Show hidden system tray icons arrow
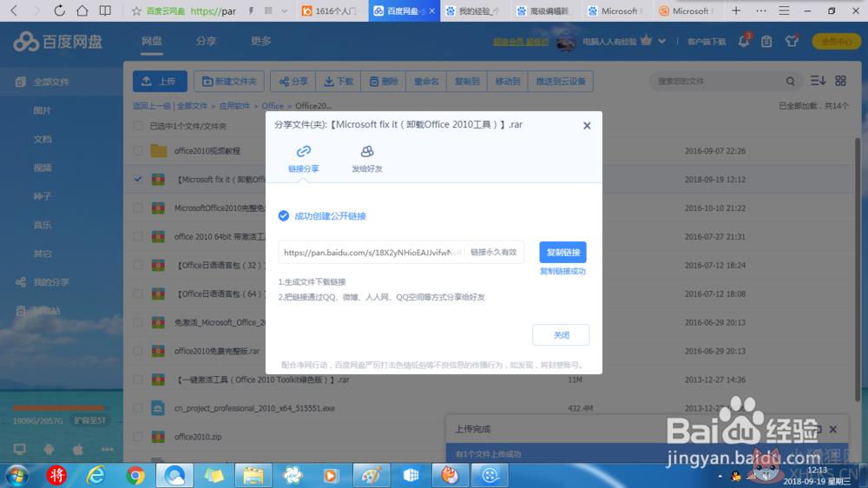 click(720, 476)
